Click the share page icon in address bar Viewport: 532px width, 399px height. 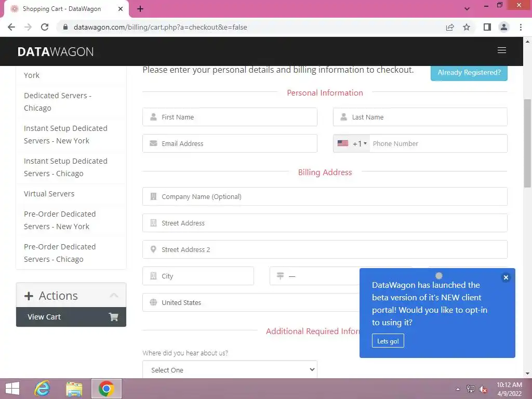click(x=450, y=27)
